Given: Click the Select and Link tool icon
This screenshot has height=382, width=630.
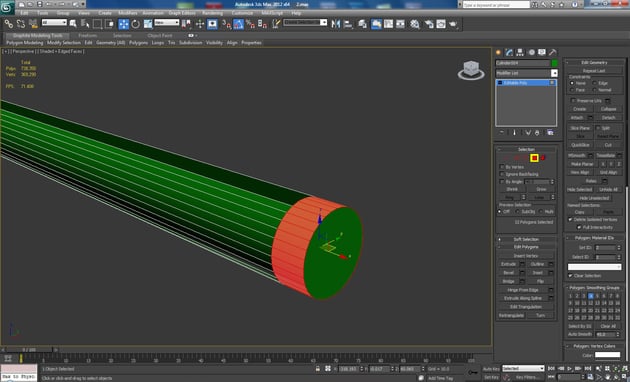Looking at the screenshot, I should tap(8, 24).
